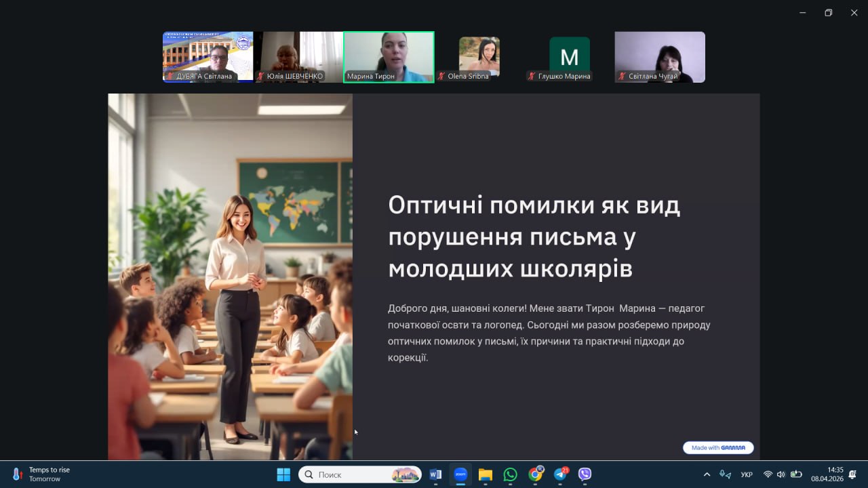Click the volume icon in system tray

tap(781, 474)
